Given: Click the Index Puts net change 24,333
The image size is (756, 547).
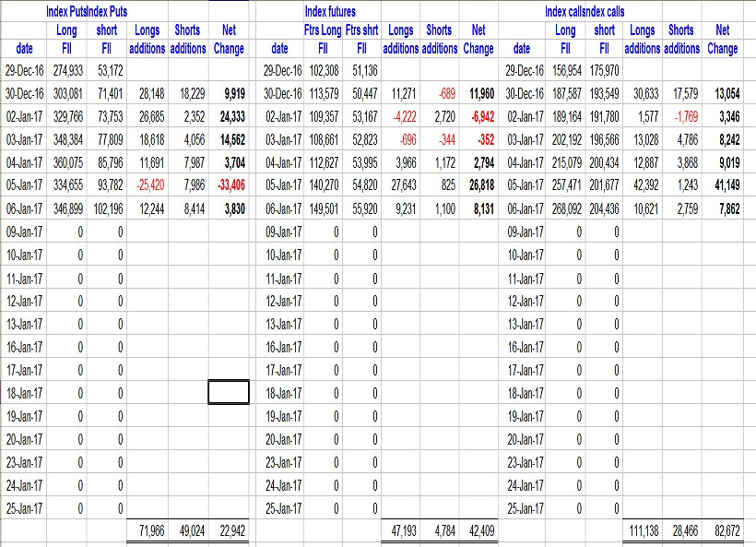Looking at the screenshot, I should (x=229, y=116).
